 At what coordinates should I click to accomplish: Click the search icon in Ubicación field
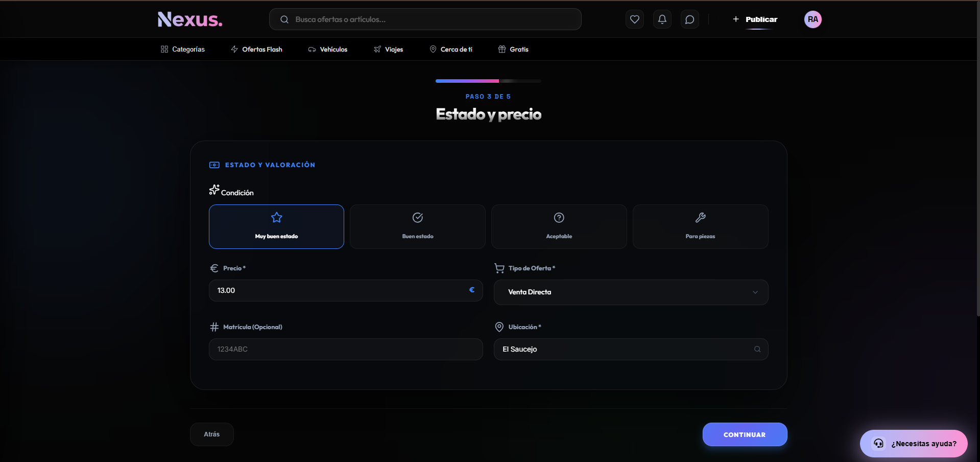click(757, 349)
